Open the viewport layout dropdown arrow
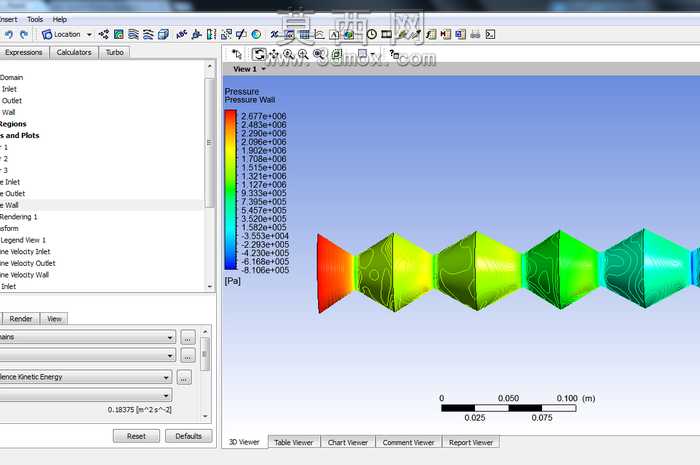This screenshot has width=700, height=465. coord(373,54)
